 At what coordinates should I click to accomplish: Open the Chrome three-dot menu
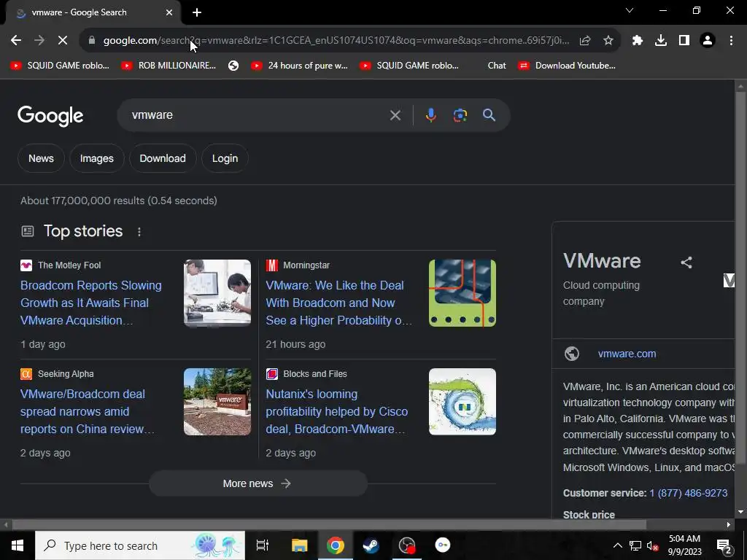coord(731,41)
